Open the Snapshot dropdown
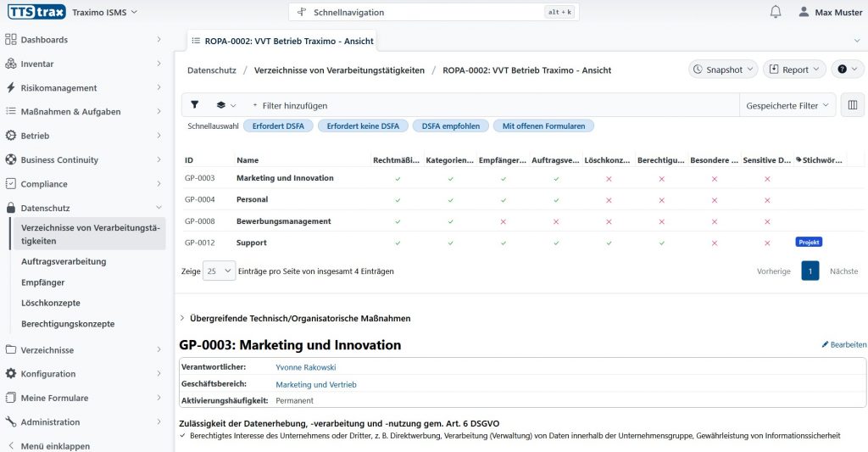Image resolution: width=868 pixels, height=452 pixels. (724, 70)
